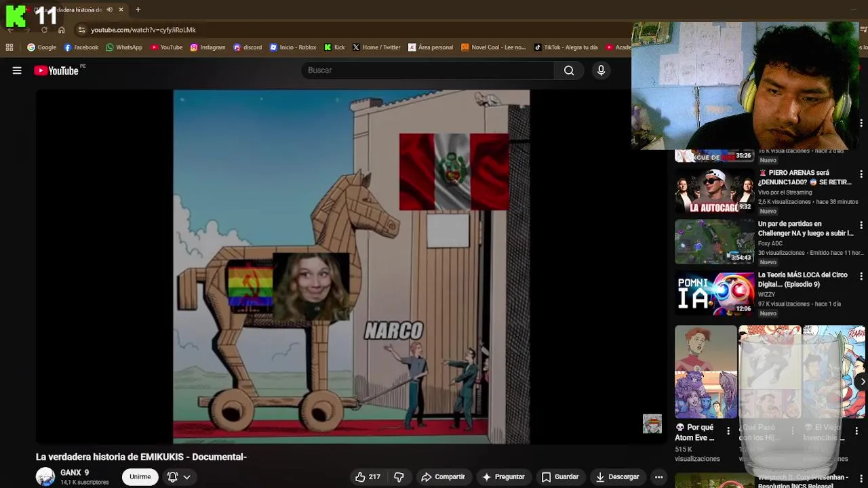Play the Pomni Circo Digital thumbnail
Screen dimensions: 868x488
(x=714, y=293)
